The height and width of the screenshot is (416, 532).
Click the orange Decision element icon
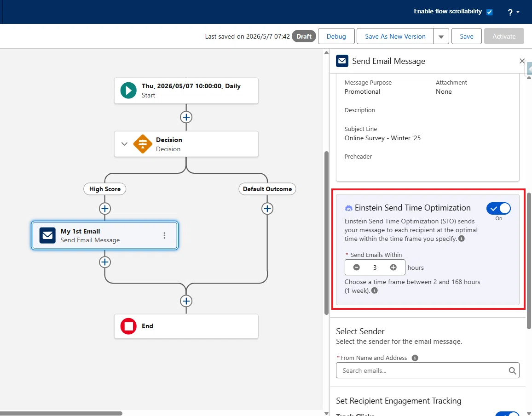coord(143,144)
